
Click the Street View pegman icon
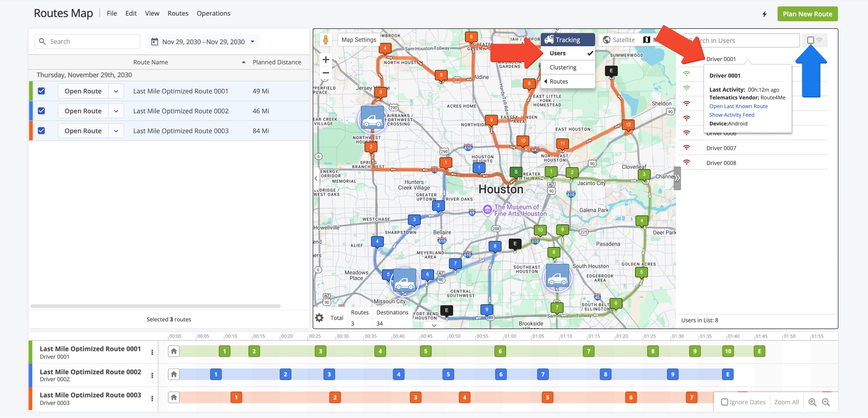pyautogui.click(x=325, y=40)
